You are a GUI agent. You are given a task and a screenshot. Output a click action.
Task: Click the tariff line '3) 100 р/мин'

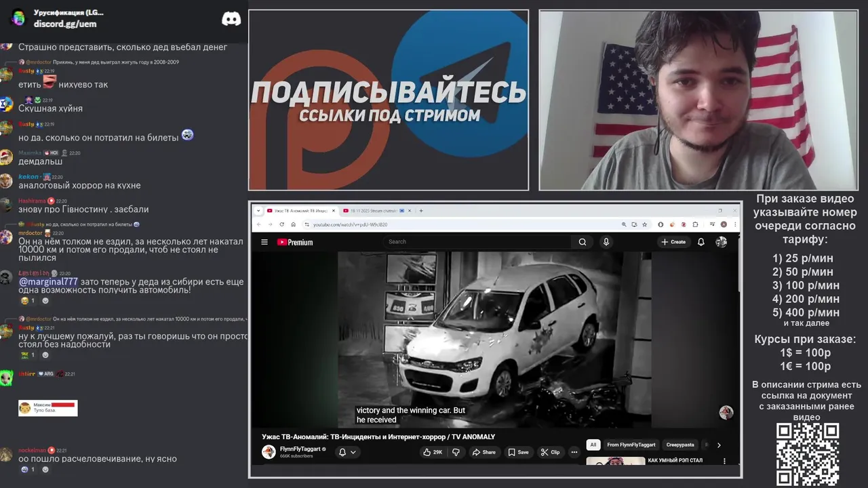(x=806, y=285)
